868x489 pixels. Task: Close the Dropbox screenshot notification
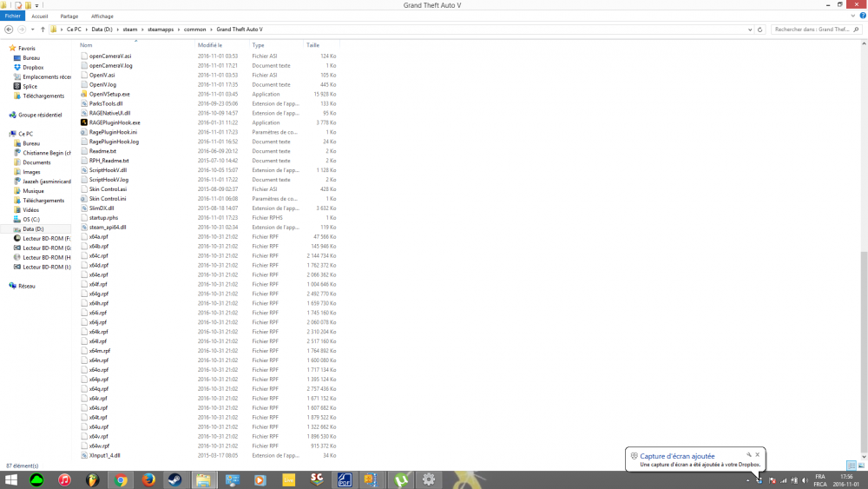pos(758,454)
